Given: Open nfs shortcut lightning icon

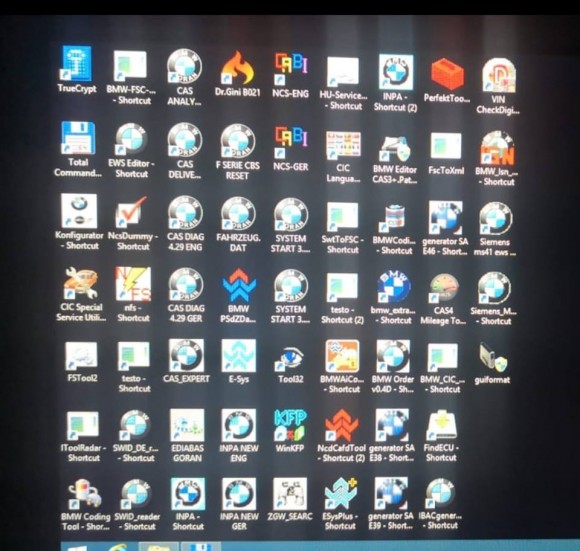Looking at the screenshot, I should (x=132, y=284).
